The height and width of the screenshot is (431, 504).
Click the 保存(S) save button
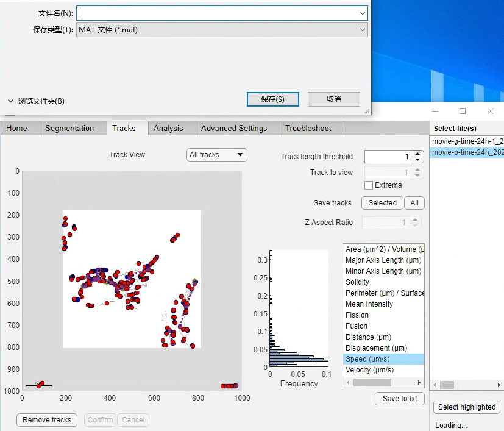pyautogui.click(x=272, y=99)
